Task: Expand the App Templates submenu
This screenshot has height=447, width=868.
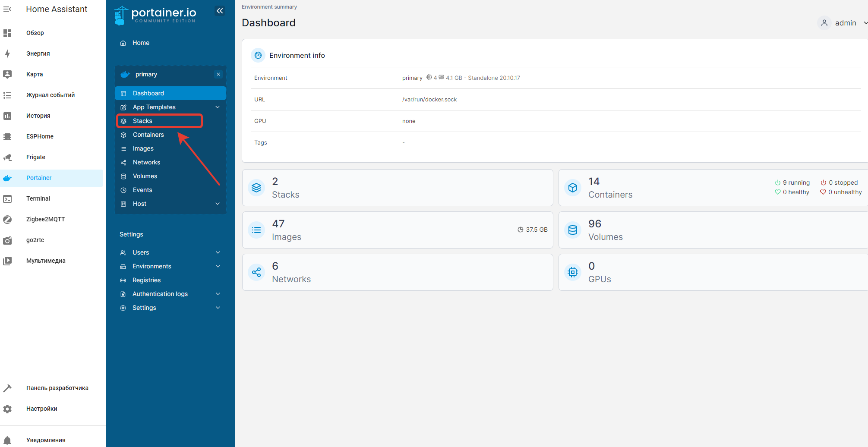Action: (x=218, y=107)
